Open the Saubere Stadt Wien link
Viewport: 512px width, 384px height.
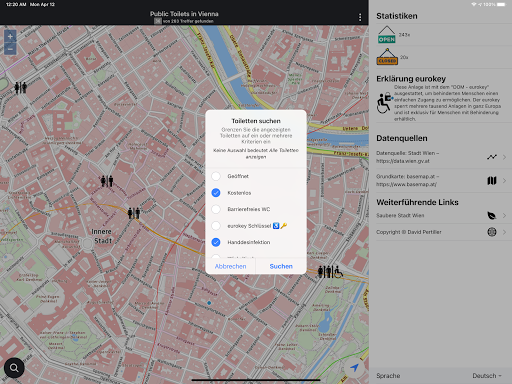pos(440,216)
